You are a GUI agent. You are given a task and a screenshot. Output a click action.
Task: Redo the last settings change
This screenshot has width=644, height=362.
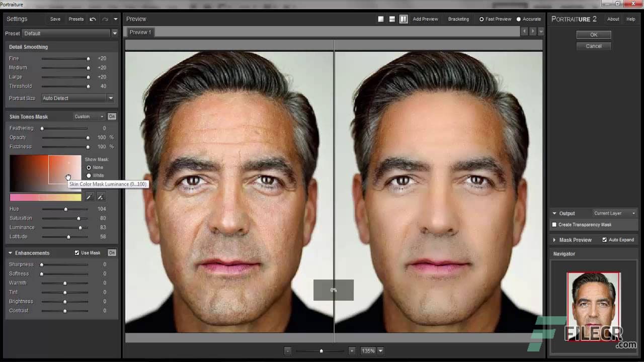[x=105, y=19]
